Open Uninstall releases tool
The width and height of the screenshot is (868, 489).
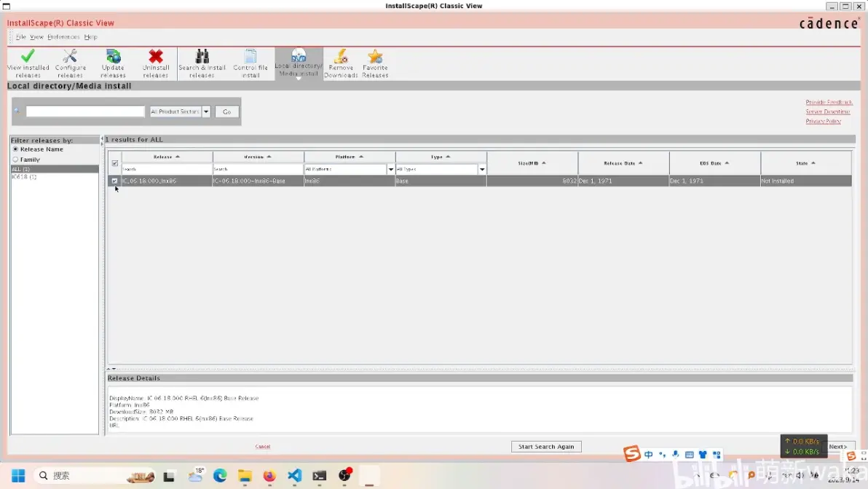(x=156, y=63)
